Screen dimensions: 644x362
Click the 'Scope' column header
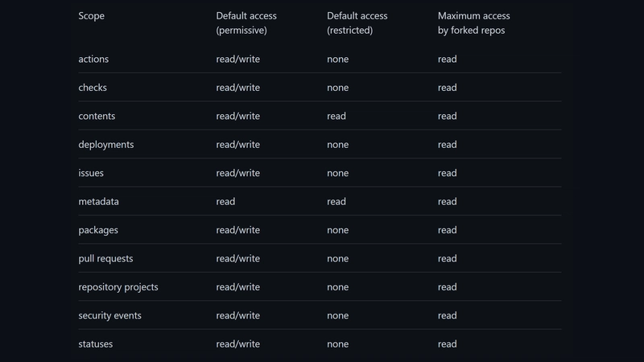(x=92, y=16)
